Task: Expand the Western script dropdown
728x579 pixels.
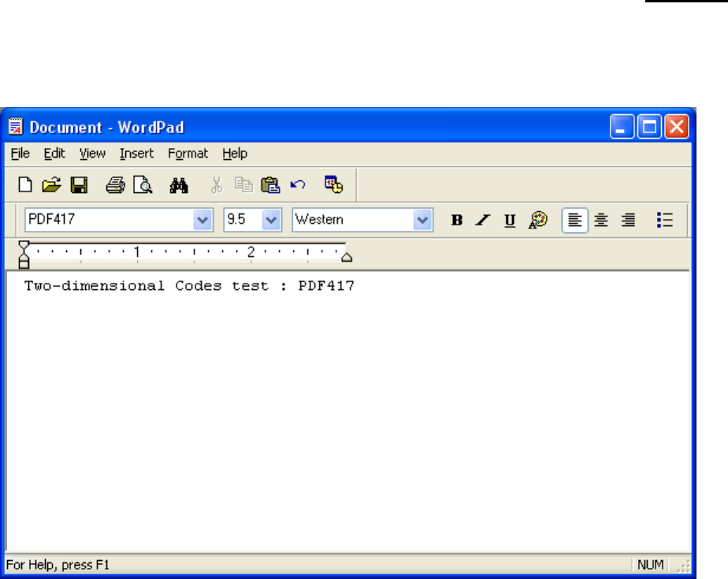Action: coord(422,220)
